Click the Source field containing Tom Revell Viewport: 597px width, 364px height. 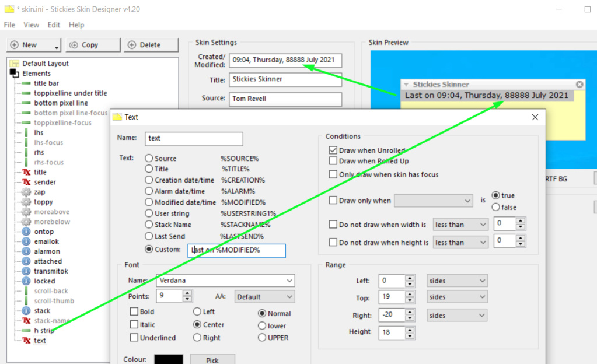click(285, 99)
